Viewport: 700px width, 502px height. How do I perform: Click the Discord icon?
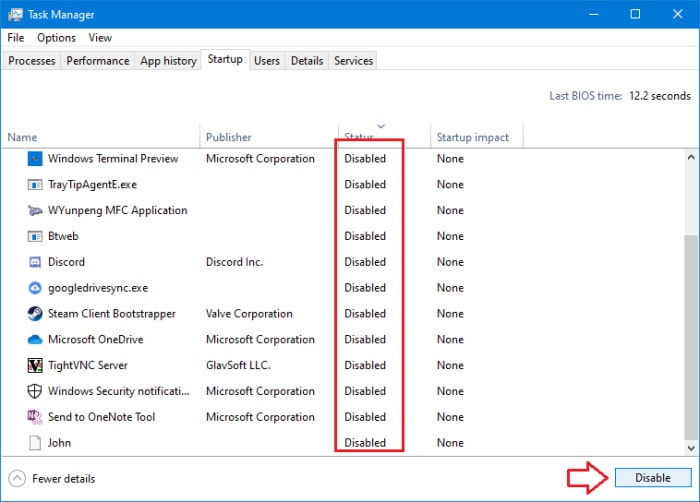35,262
